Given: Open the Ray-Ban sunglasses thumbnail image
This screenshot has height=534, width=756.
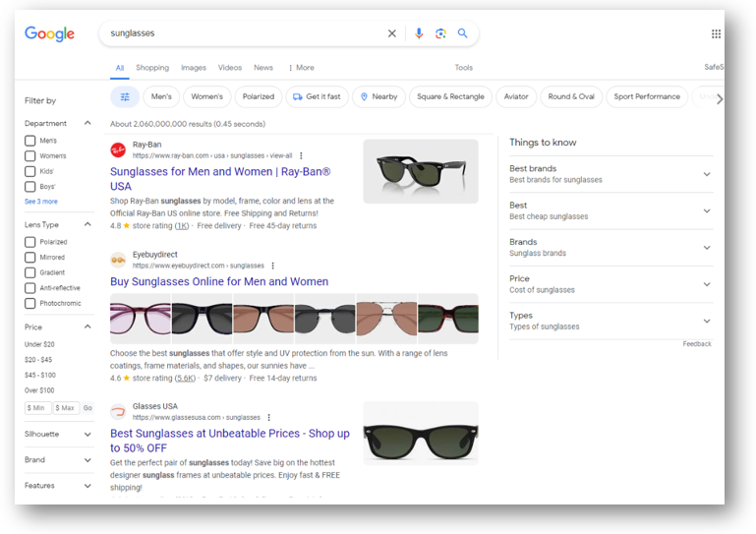Looking at the screenshot, I should coord(421,171).
